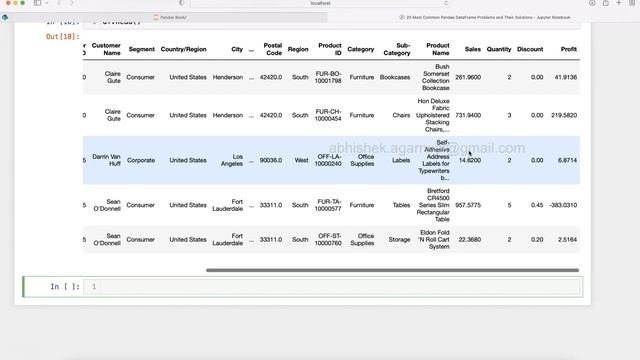Open a new tab with plus icon

[x=619, y=3]
